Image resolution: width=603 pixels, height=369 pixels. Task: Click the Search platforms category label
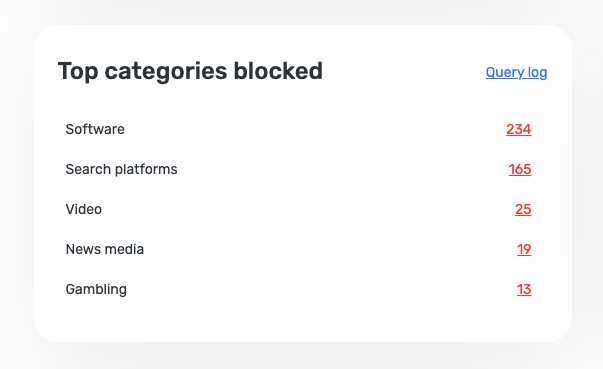point(122,169)
